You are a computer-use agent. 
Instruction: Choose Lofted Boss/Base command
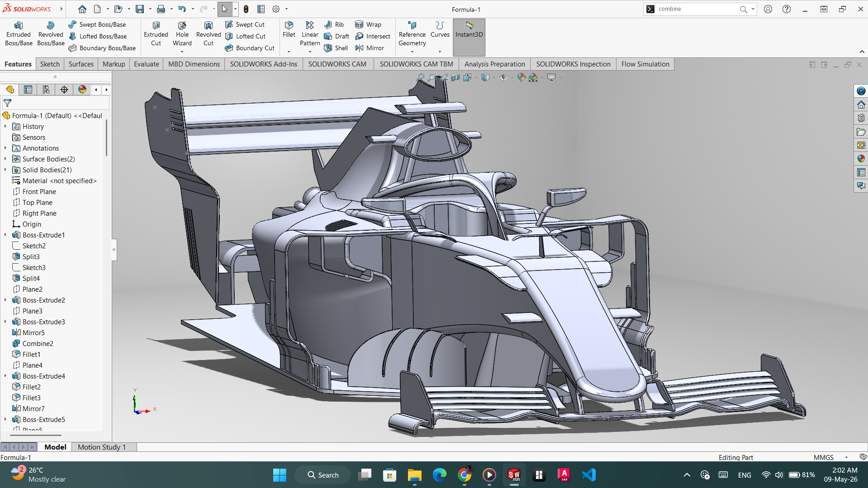click(x=98, y=36)
